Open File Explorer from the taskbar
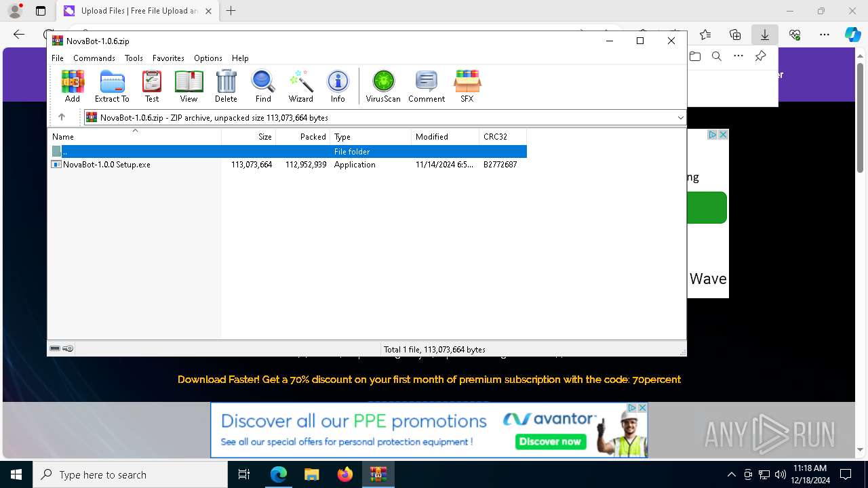The width and height of the screenshot is (868, 488). 312,474
